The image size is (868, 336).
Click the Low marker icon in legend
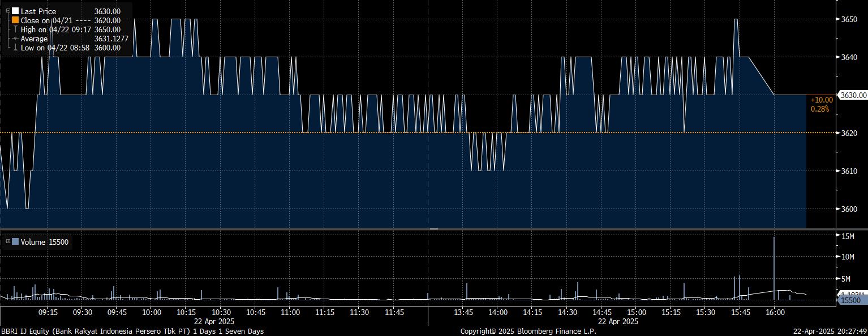(15, 48)
